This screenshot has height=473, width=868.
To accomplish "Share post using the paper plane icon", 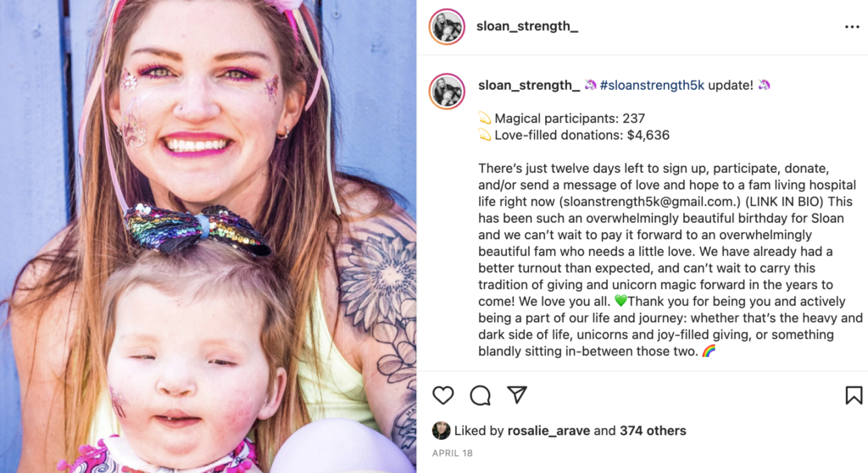I will pos(517,394).
